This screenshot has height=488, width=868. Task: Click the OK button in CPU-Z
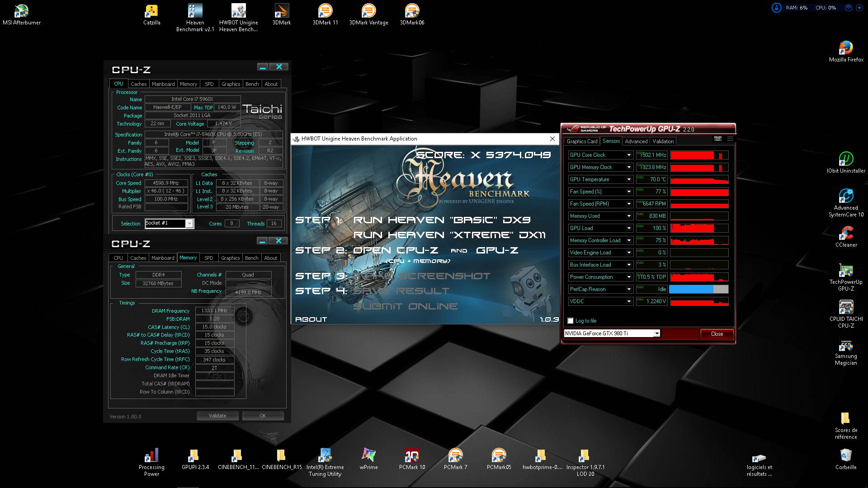click(263, 416)
